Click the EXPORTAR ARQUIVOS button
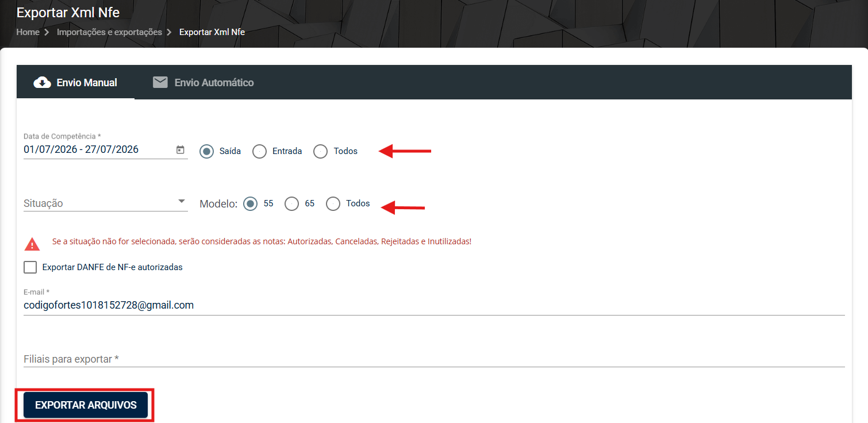The image size is (868, 423). coord(86,405)
